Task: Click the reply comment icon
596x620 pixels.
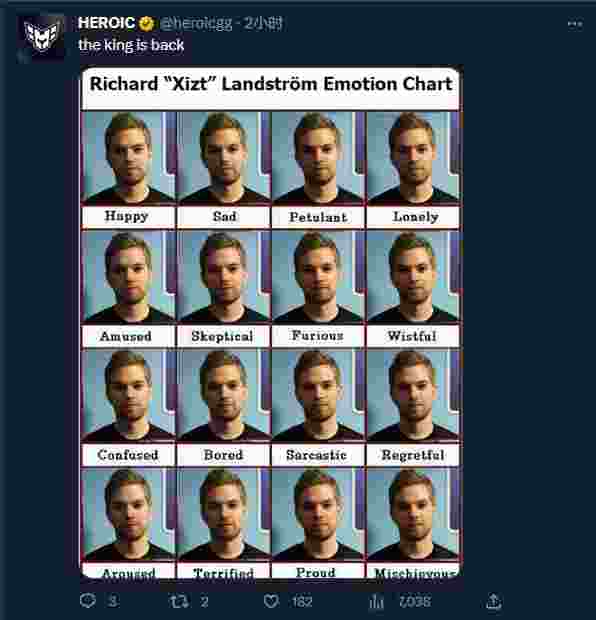Action: [x=87, y=601]
